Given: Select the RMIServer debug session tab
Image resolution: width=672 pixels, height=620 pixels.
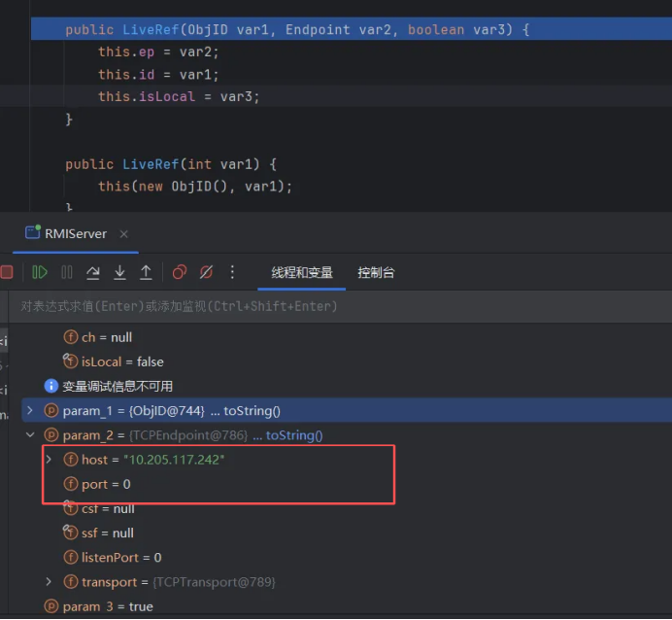Looking at the screenshot, I should point(75,234).
